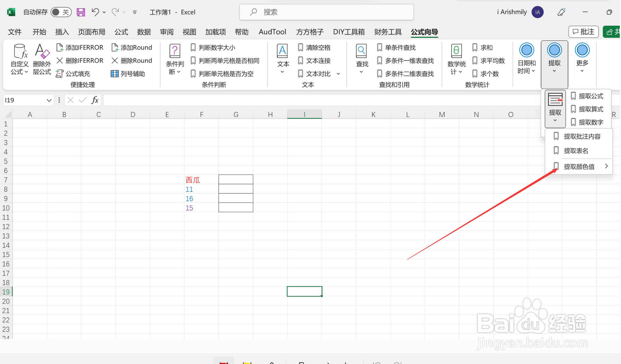The image size is (621, 364).
Task: Click 公式填充 button
Action: click(73, 74)
